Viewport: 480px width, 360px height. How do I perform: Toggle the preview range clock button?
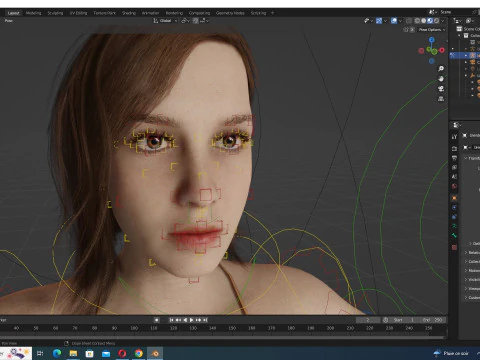386,320
